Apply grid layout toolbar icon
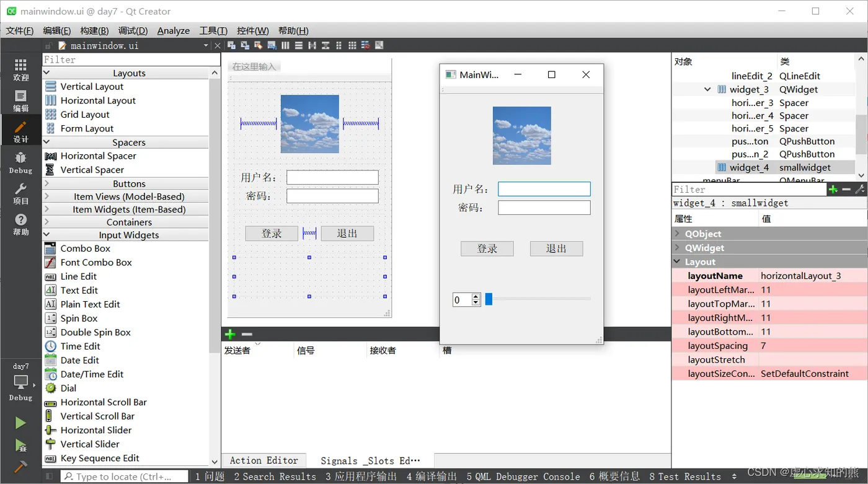This screenshot has height=484, width=868. pyautogui.click(x=352, y=45)
